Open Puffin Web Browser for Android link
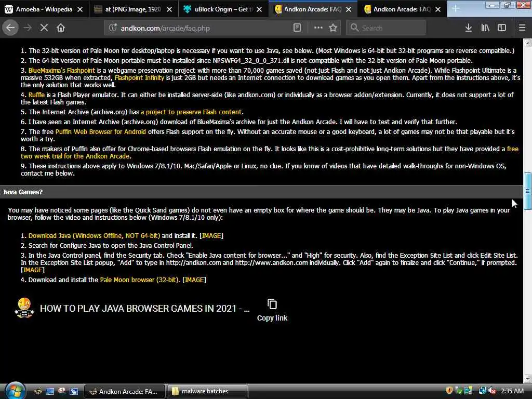The height and width of the screenshot is (399, 532). (x=100, y=131)
